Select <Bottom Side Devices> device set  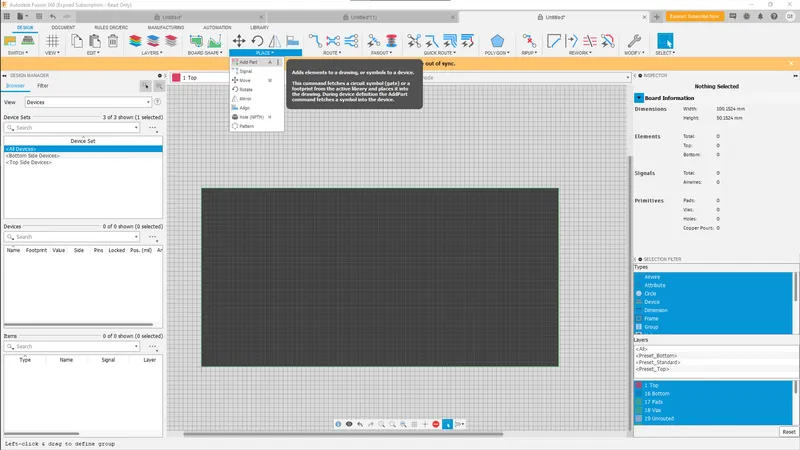(x=33, y=156)
